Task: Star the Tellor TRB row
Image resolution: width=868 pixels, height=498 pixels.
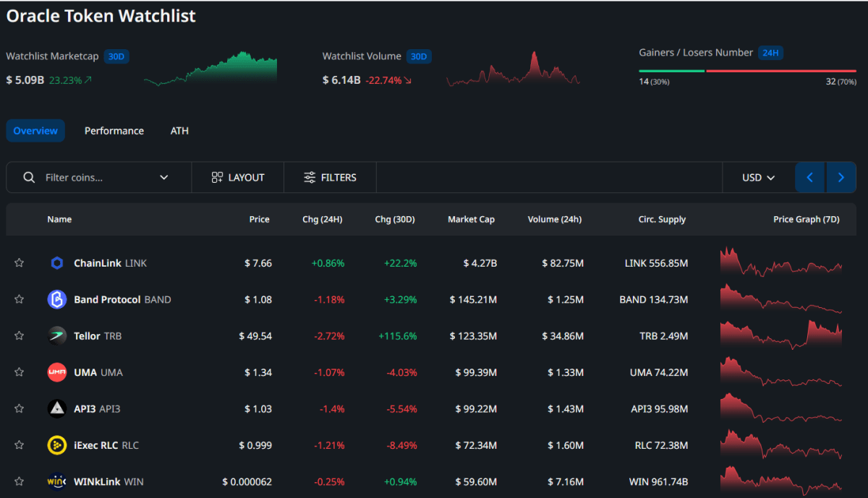Action: [x=20, y=335]
